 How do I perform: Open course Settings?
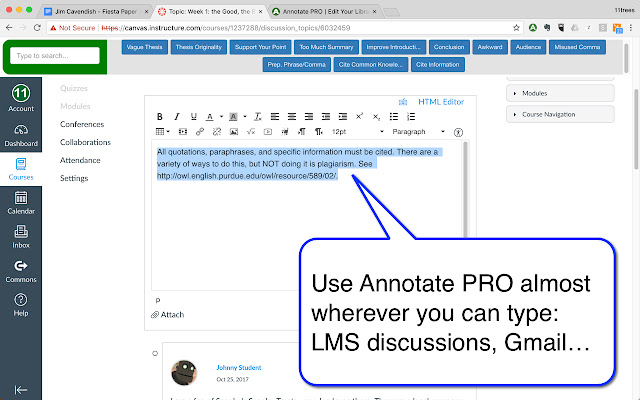click(74, 178)
